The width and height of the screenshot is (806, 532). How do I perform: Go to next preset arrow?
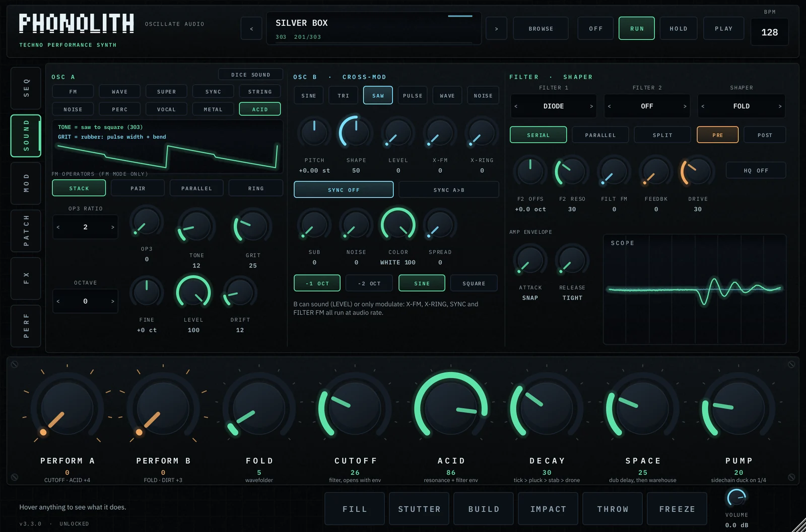pos(496,29)
